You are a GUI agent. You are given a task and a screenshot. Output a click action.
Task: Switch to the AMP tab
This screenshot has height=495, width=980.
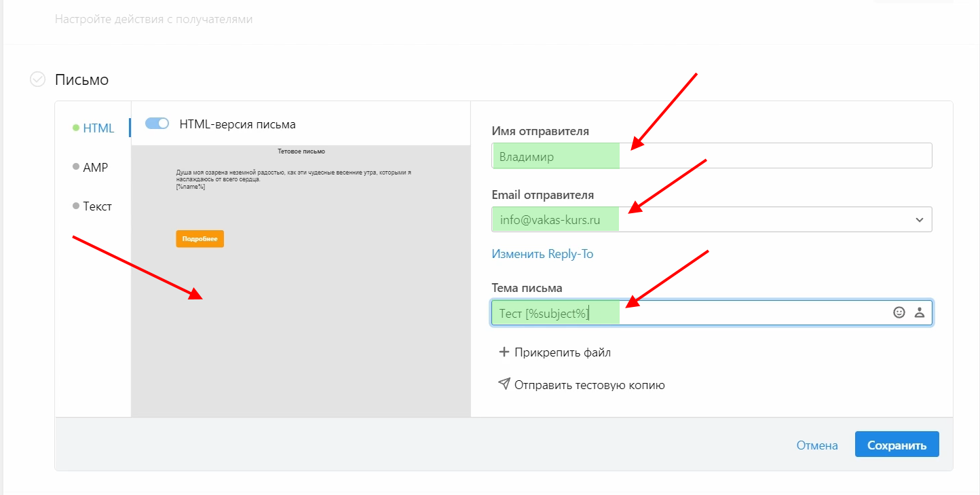tap(95, 167)
